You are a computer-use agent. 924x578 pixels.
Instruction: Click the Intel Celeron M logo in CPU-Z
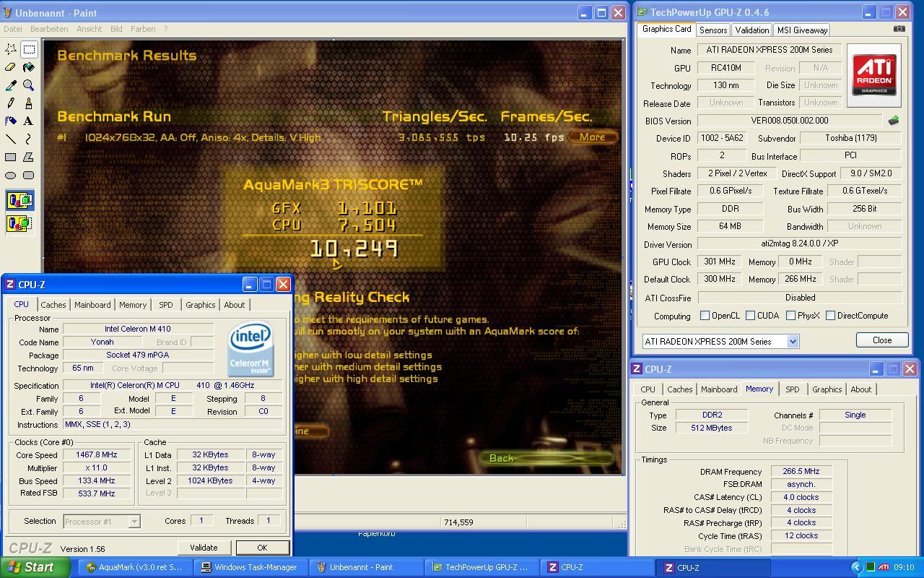point(250,350)
